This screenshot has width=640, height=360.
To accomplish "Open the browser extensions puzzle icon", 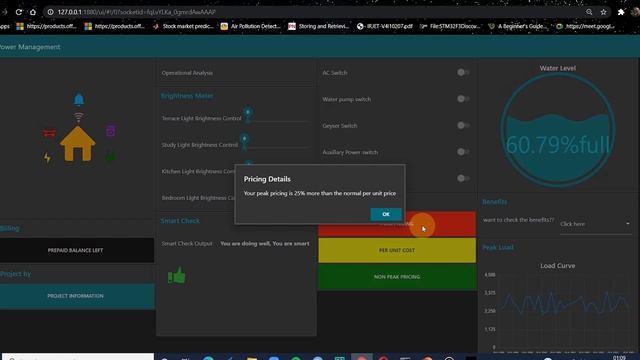I will (621, 12).
